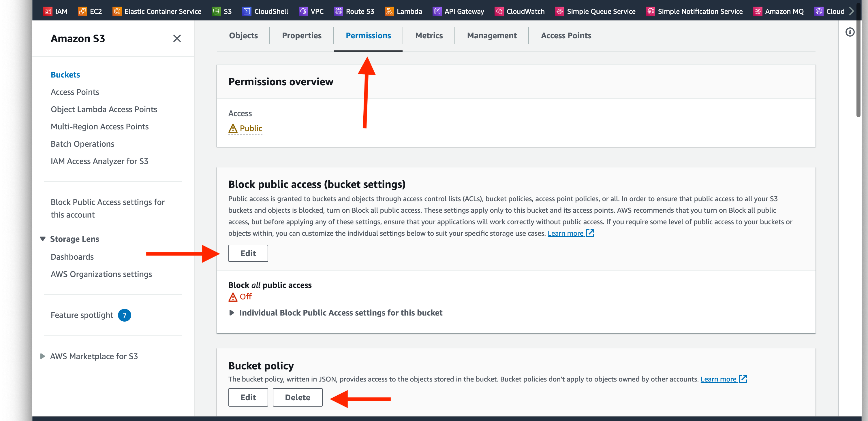Click the Block all public access Off warning icon
The width and height of the screenshot is (868, 421).
(x=233, y=297)
